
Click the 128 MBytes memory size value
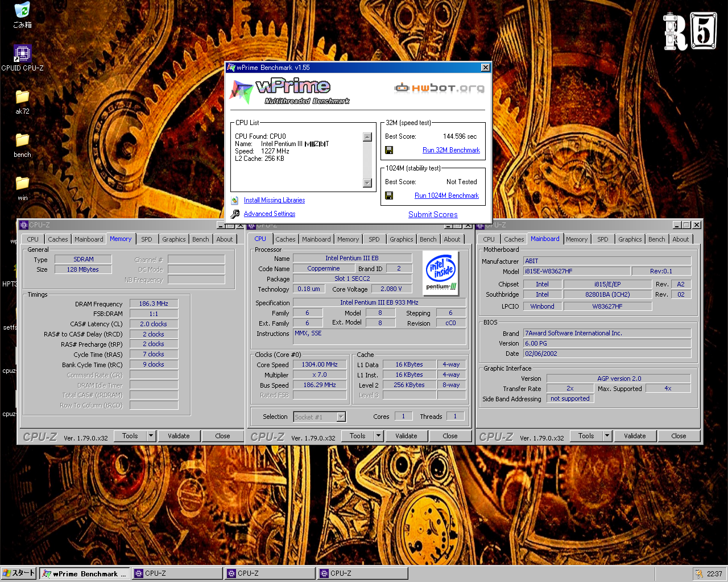pos(83,270)
